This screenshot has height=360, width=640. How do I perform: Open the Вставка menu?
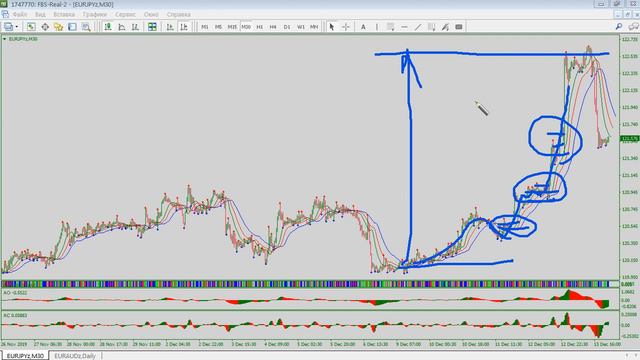tap(64, 14)
